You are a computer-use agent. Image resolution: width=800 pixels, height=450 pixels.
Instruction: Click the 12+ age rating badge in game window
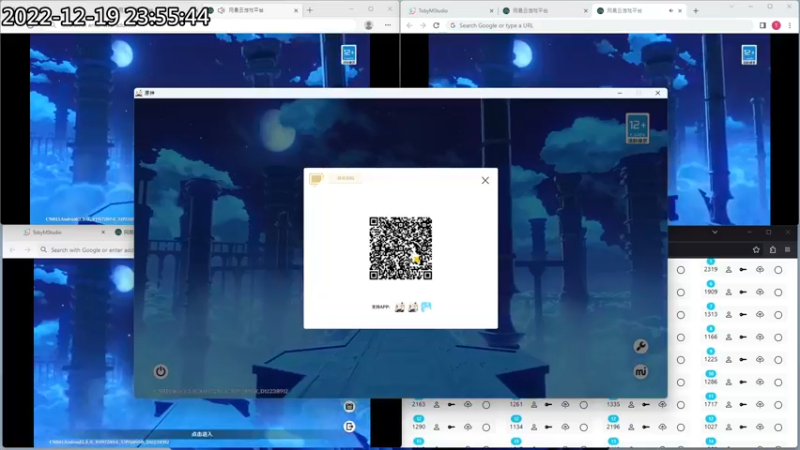(637, 128)
